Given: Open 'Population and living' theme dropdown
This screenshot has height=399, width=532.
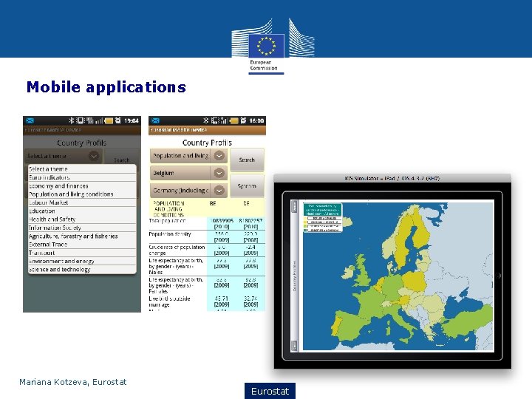Looking at the screenshot, I should click(188, 156).
